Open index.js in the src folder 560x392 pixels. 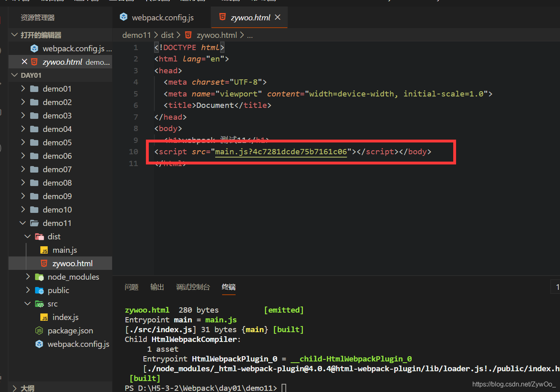(x=60, y=317)
